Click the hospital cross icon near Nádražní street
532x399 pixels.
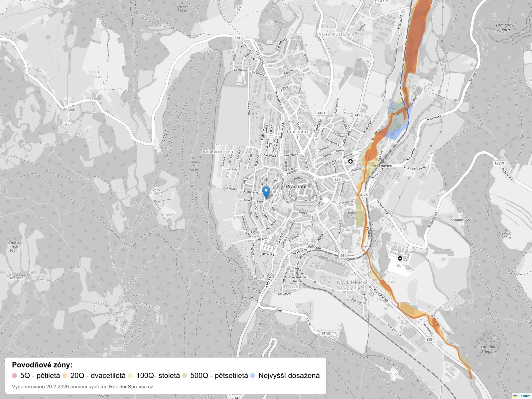click(x=350, y=161)
